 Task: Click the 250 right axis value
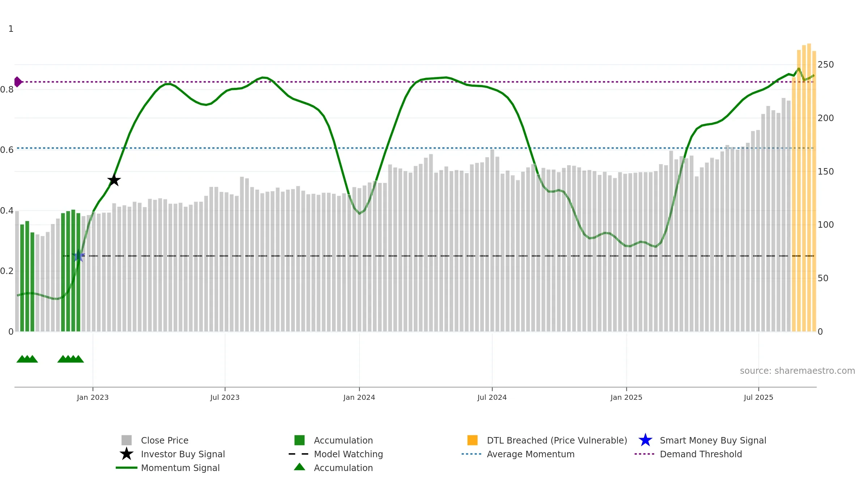(826, 65)
